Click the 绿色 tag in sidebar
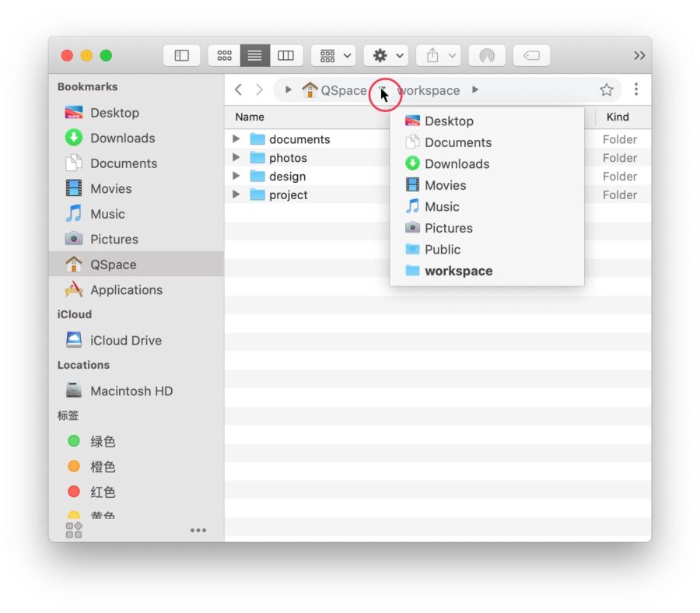 tap(102, 441)
